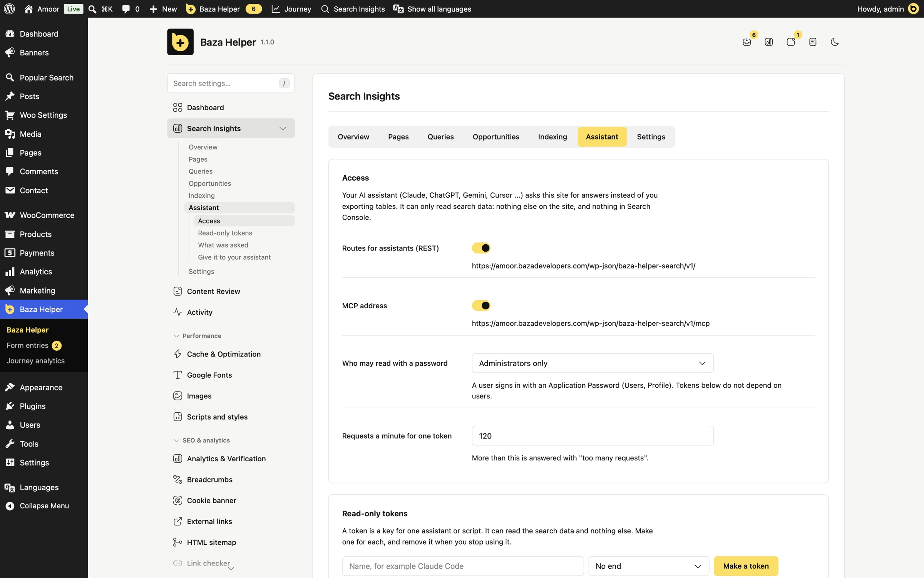This screenshot has width=924, height=578.
Task: Click the token name input field
Action: coord(463,566)
